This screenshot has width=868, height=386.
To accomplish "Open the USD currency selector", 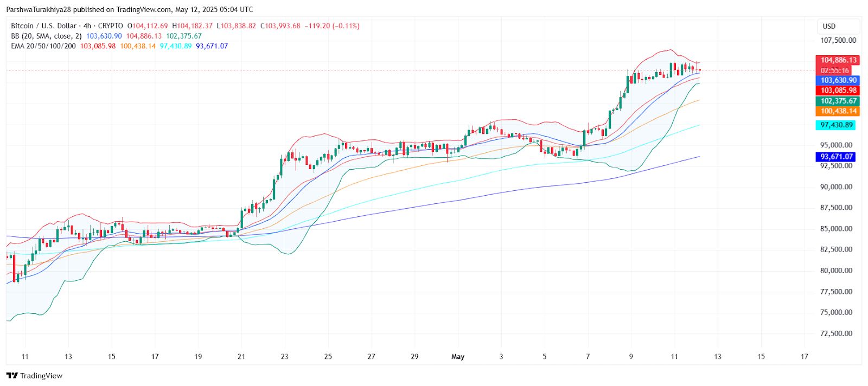I will [829, 26].
